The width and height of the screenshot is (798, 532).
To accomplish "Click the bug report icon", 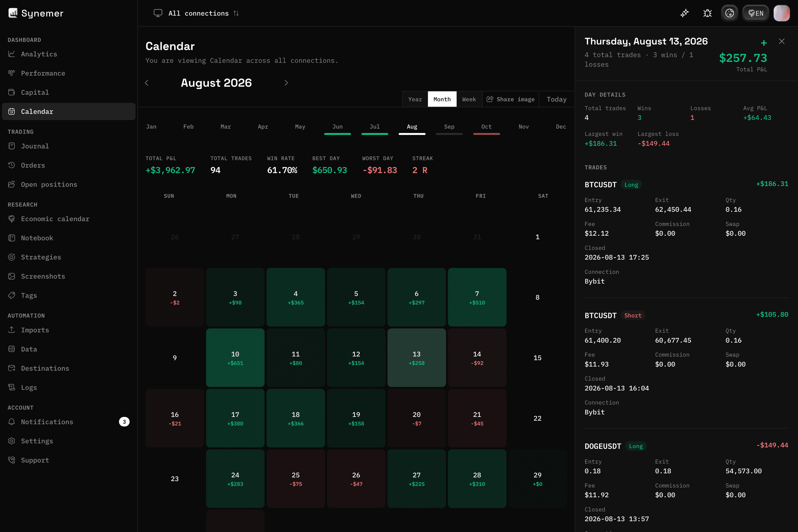I will (707, 13).
